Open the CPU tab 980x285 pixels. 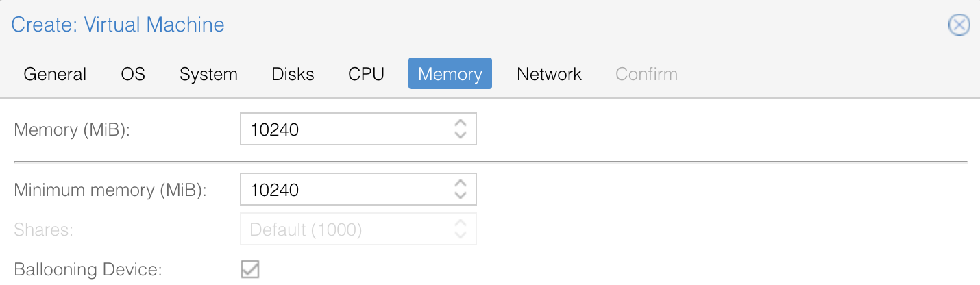pyautogui.click(x=366, y=74)
